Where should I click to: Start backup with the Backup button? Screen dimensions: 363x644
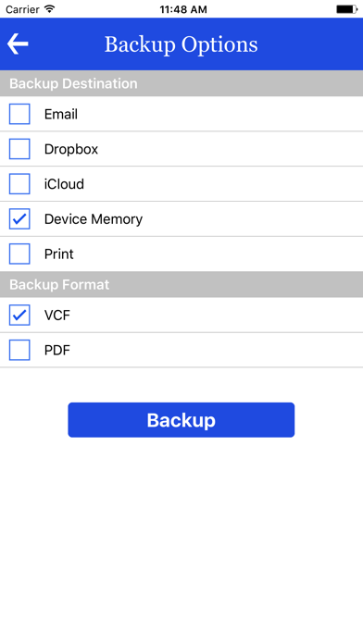(x=181, y=420)
